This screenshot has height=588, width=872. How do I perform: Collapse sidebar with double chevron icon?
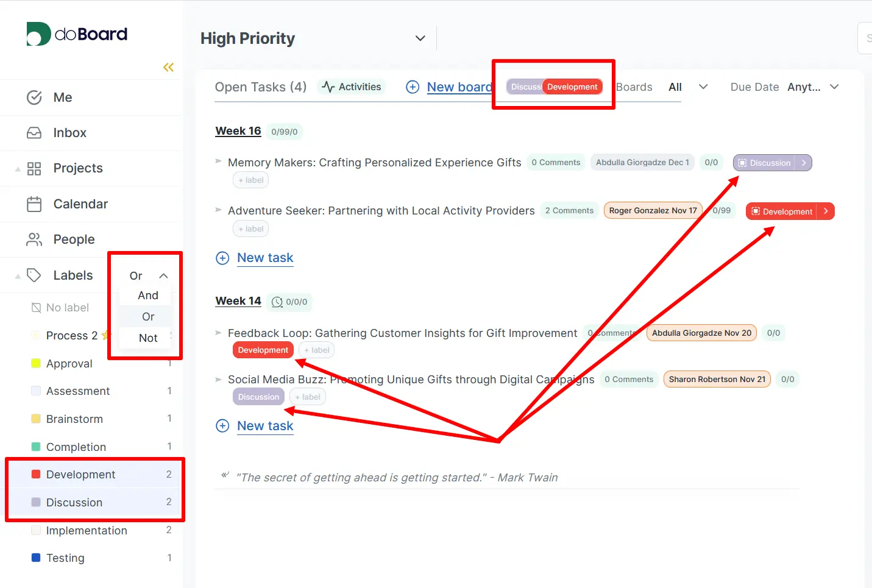pos(168,67)
